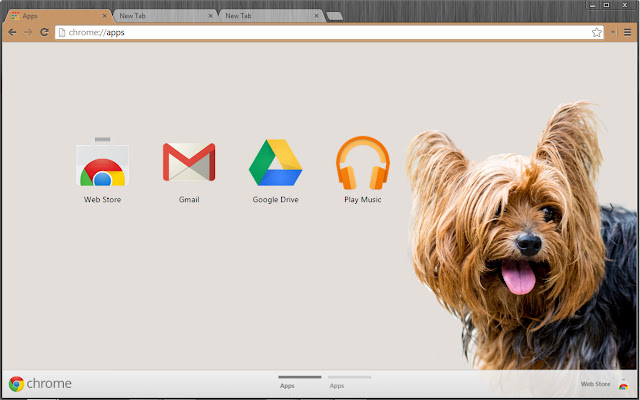640x400 pixels.
Task: Go back with the back arrow
Action: pyautogui.click(x=12, y=32)
